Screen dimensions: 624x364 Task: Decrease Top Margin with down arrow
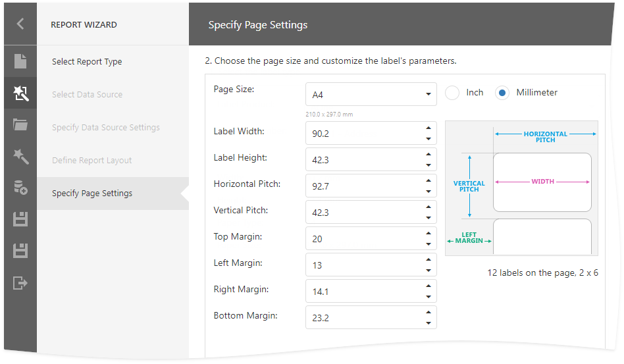point(429,244)
